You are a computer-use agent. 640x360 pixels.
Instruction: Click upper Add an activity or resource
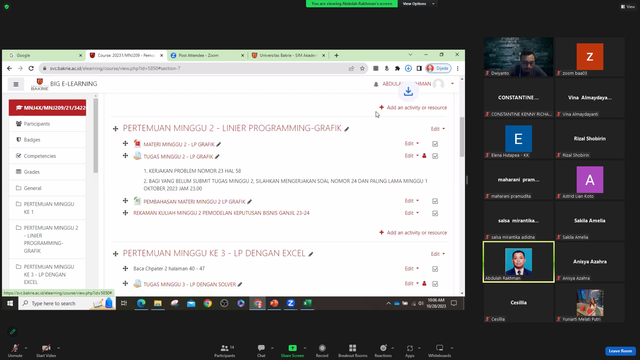pyautogui.click(x=413, y=107)
